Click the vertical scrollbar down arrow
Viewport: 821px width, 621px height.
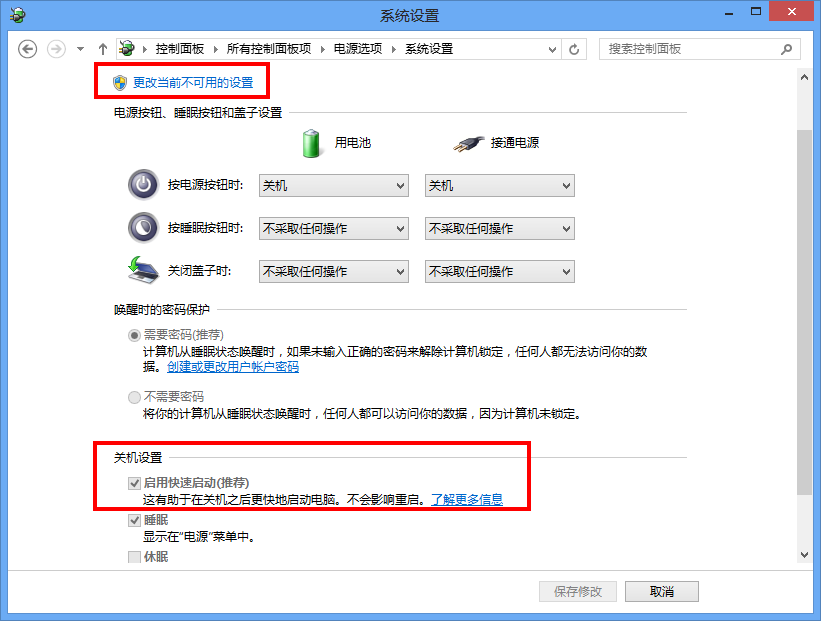point(804,555)
